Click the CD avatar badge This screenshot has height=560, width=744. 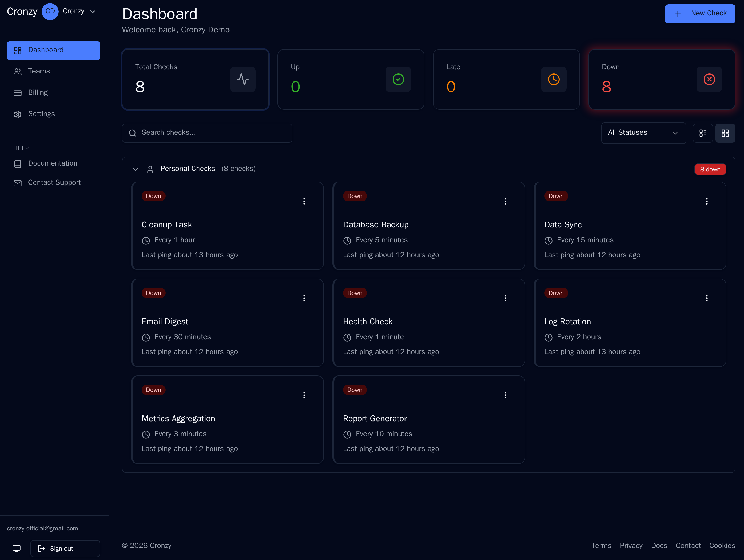tap(50, 11)
